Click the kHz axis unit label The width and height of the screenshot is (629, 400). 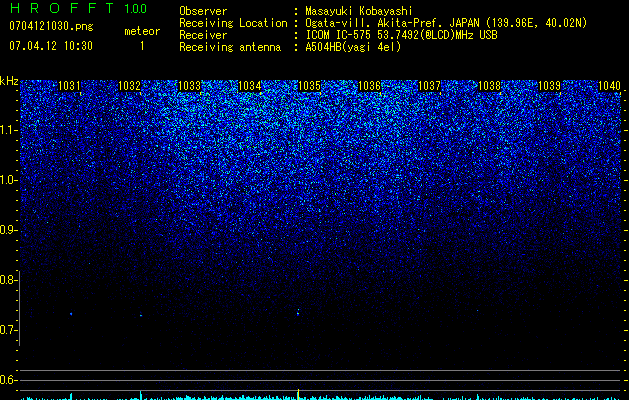tap(9, 81)
